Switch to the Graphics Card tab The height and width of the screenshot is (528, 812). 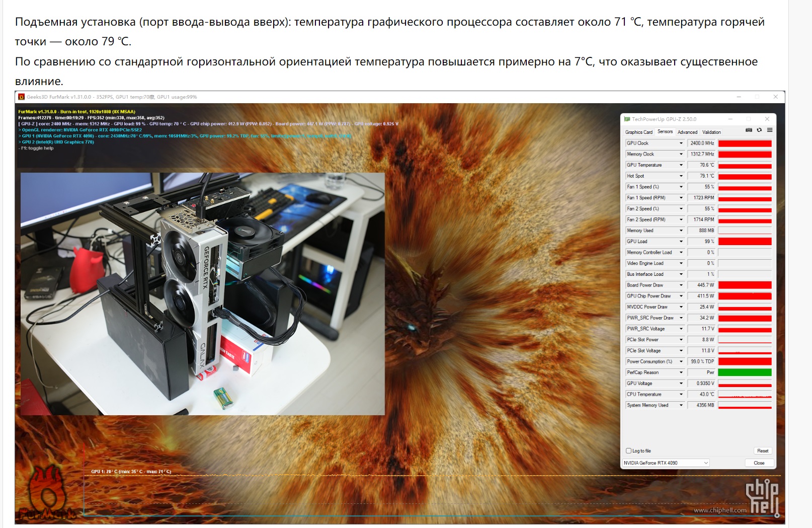[x=639, y=132]
